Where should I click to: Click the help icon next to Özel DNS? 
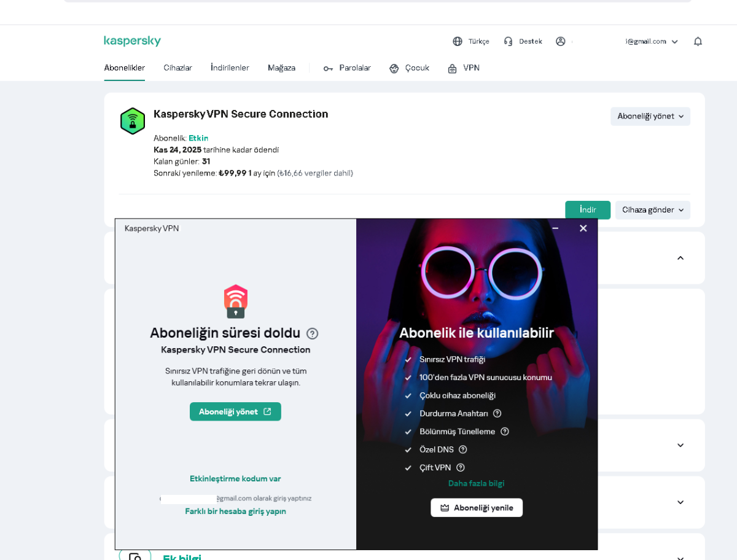point(463,449)
